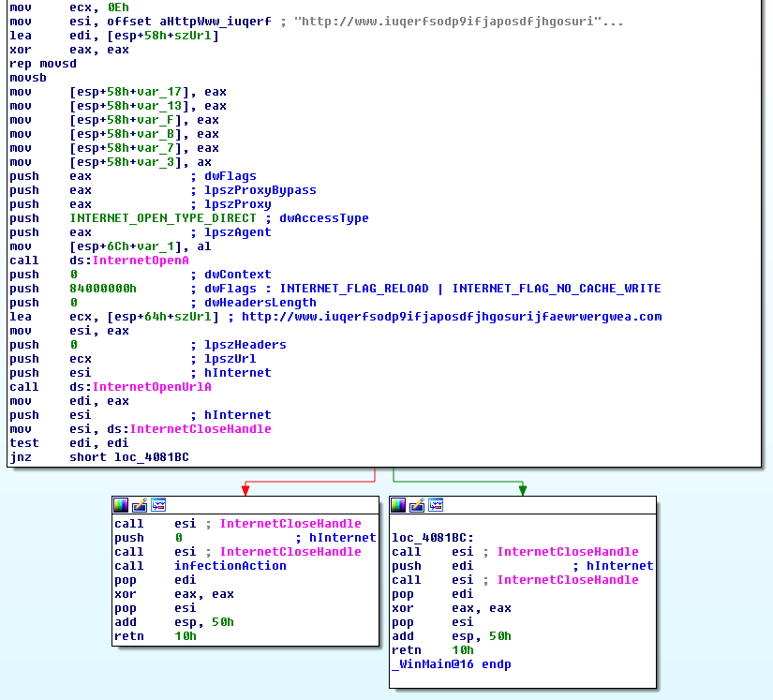Screen dimensions: 773x700
Task: Click 'push edi' in loc_4081BC block
Action: 432,566
